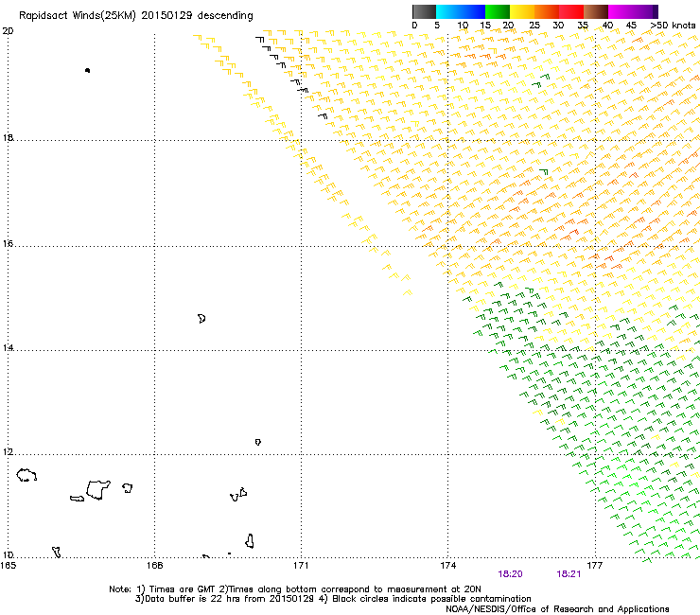
Task: Click the green 15-20 knots legend segment
Action: click(x=498, y=11)
